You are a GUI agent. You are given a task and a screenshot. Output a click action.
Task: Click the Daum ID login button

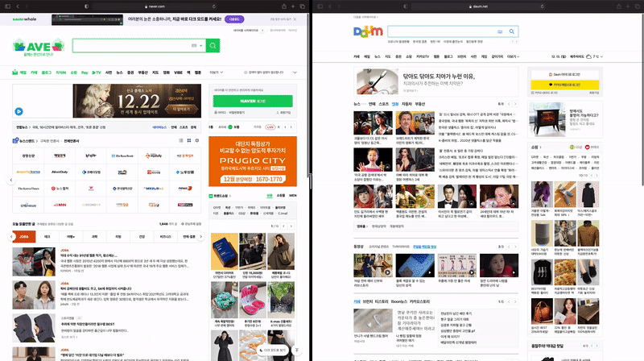565,74
